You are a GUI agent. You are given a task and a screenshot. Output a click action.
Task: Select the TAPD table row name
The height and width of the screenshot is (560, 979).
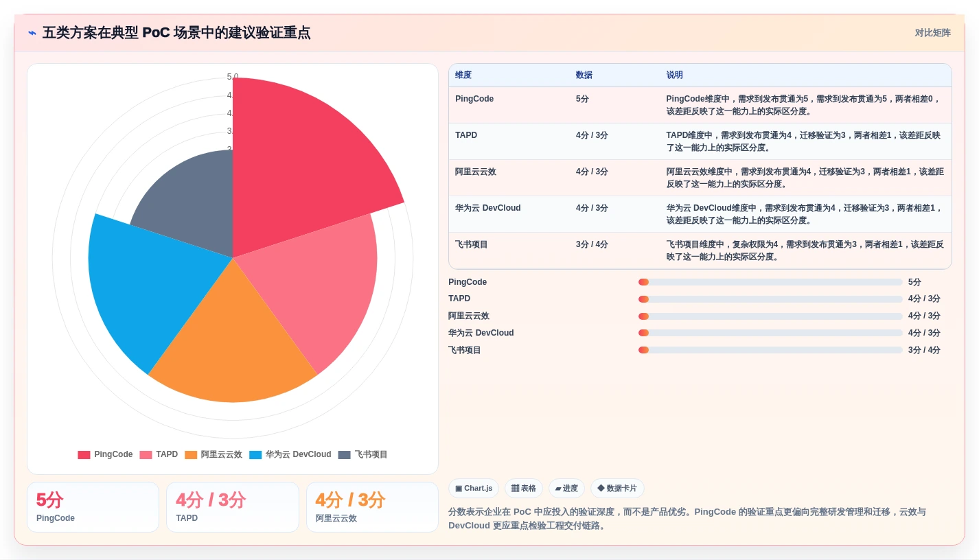point(466,135)
